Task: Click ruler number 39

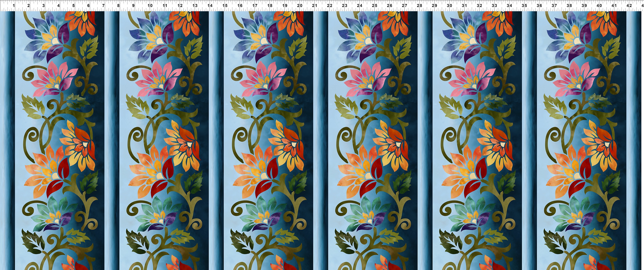Action: point(584,5)
